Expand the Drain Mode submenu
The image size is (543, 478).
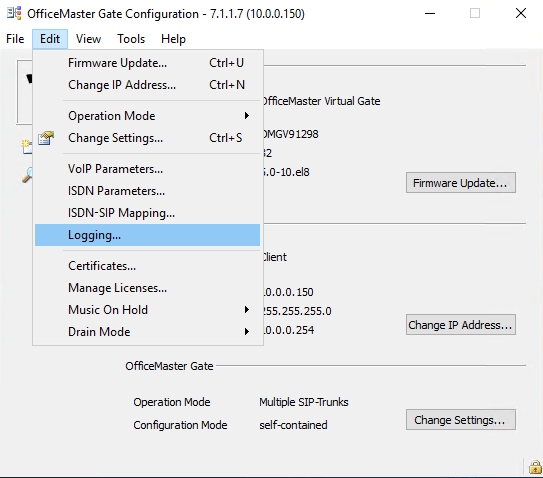(148, 332)
